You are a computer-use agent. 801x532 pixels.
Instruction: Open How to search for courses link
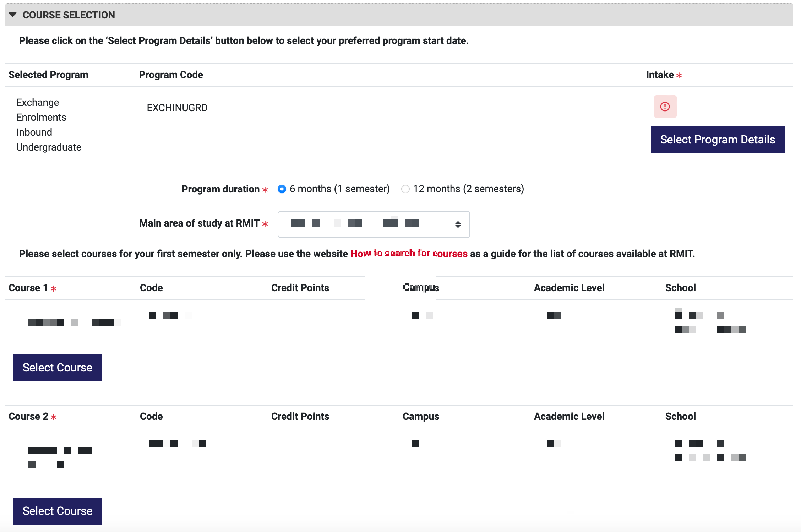(x=409, y=254)
